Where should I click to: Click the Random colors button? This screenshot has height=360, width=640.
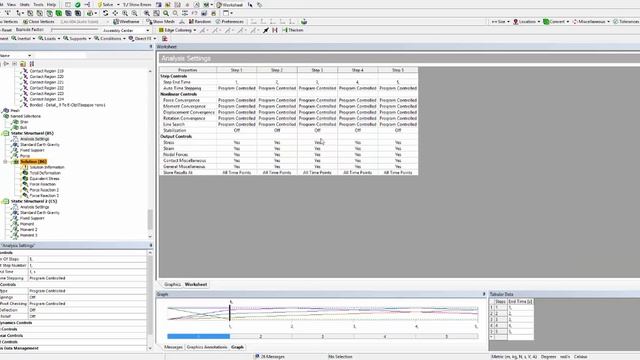point(200,22)
